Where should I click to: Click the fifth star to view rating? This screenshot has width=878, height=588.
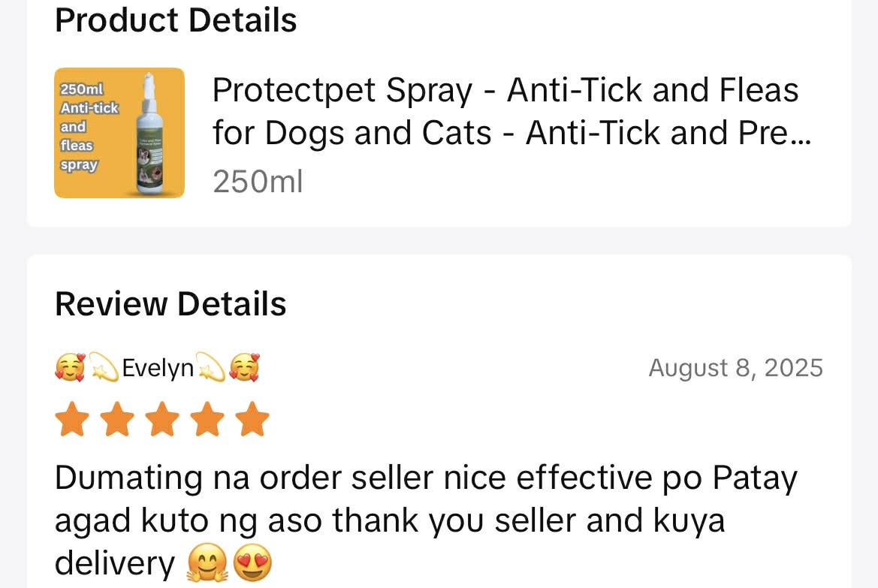tap(252, 419)
